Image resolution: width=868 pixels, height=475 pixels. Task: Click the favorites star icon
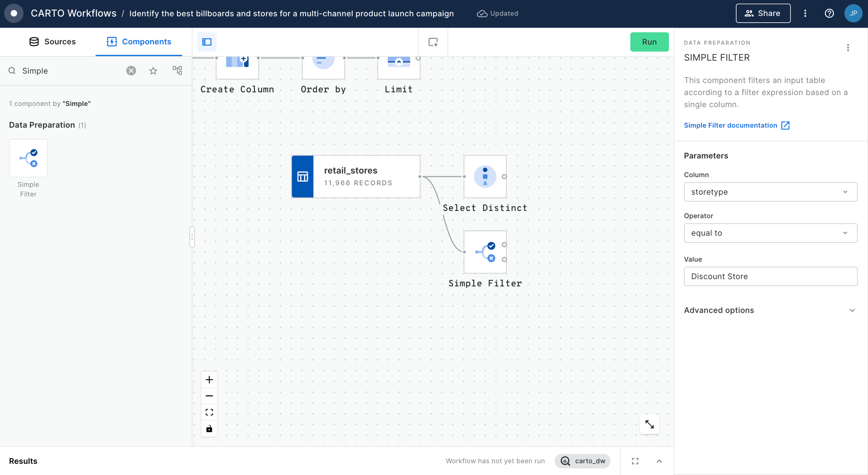pos(153,71)
